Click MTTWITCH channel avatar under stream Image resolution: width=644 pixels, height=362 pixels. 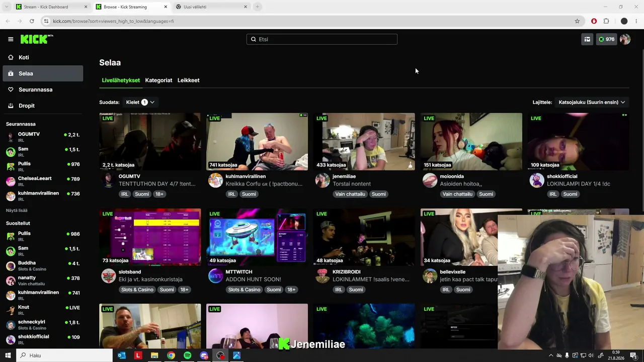tap(215, 276)
